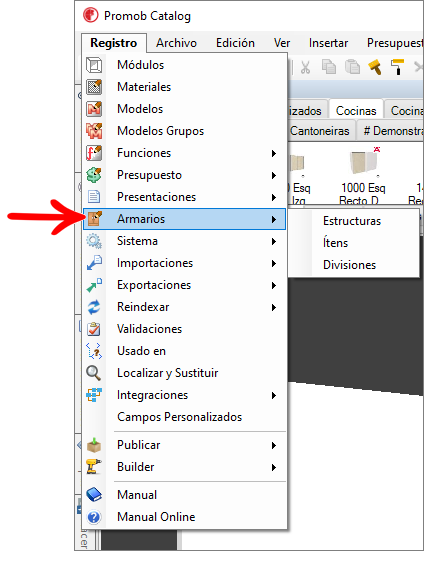Click the Publicar box icon

[x=94, y=445]
